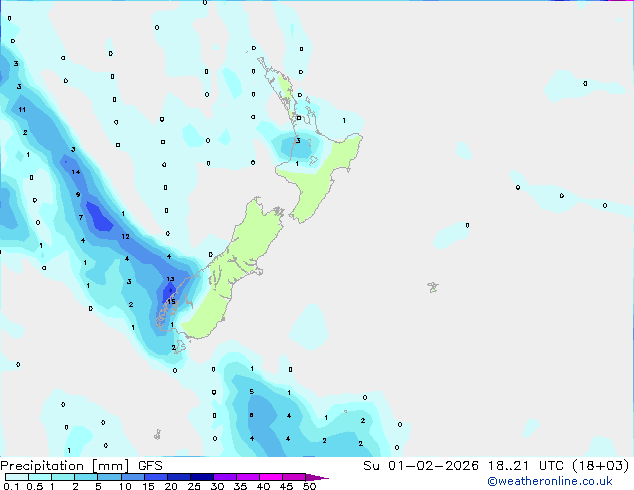
Task: Open the weatheronline.co.uk copyright link
Action: click(550, 482)
